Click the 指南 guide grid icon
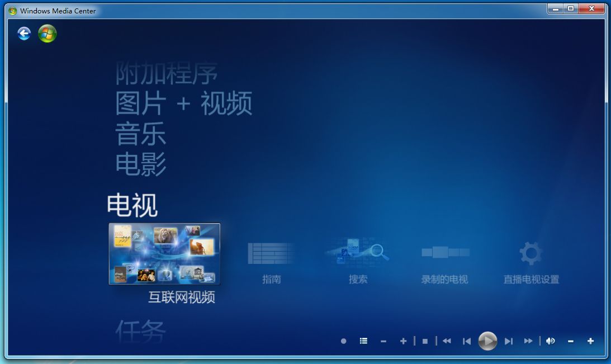Viewport: 611px width, 364px height. (x=271, y=253)
